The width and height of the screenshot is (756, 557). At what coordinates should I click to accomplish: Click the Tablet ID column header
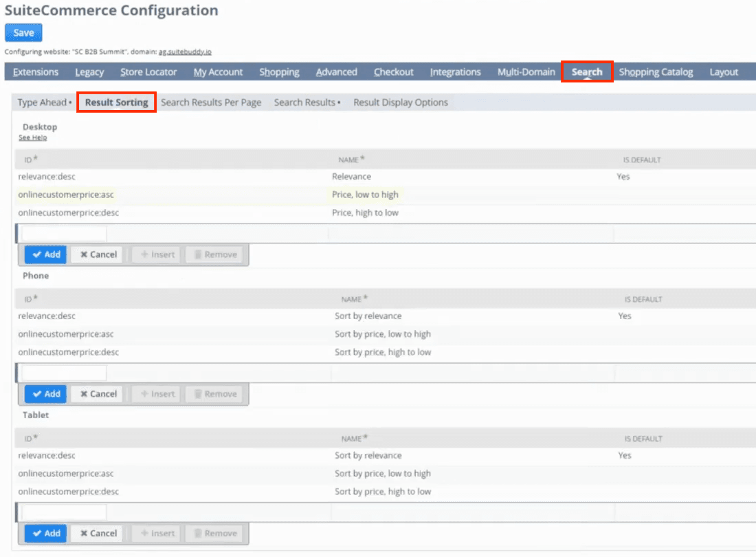[31, 438]
